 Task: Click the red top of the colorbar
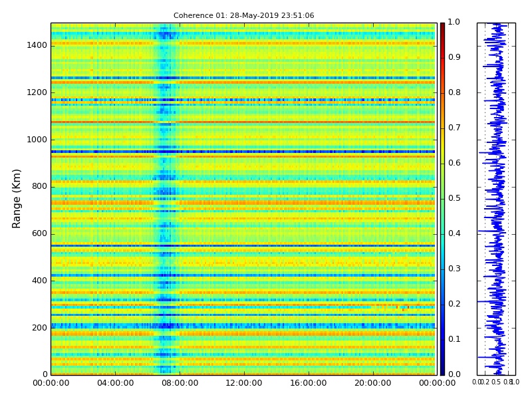[442, 29]
